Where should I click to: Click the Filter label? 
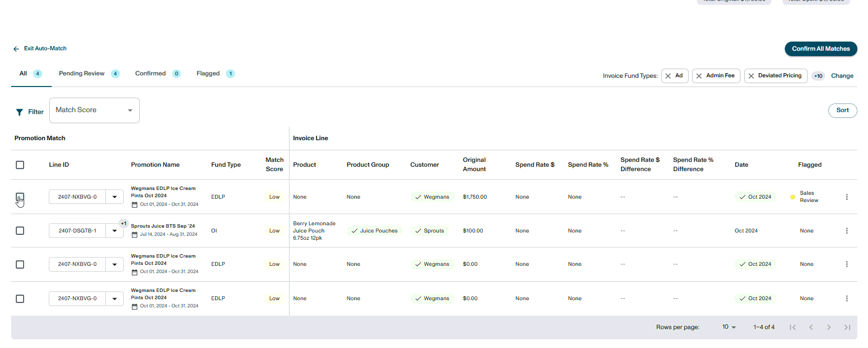[36, 112]
